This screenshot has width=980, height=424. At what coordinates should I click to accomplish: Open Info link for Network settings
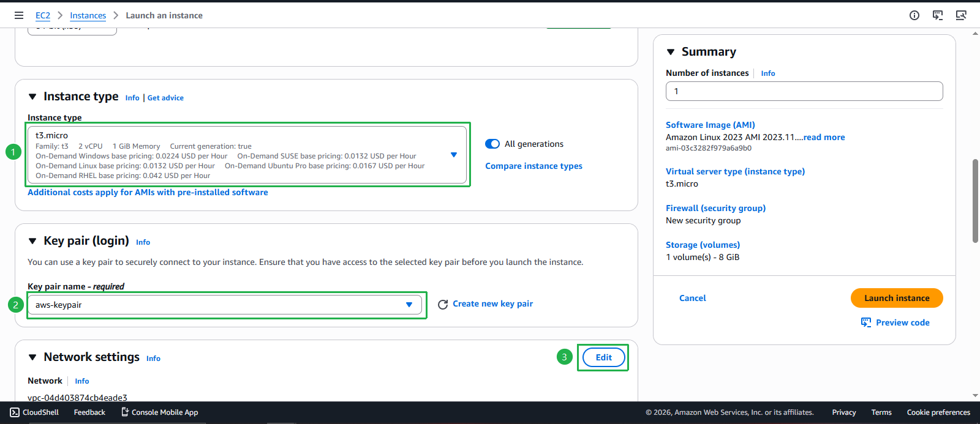(x=153, y=359)
